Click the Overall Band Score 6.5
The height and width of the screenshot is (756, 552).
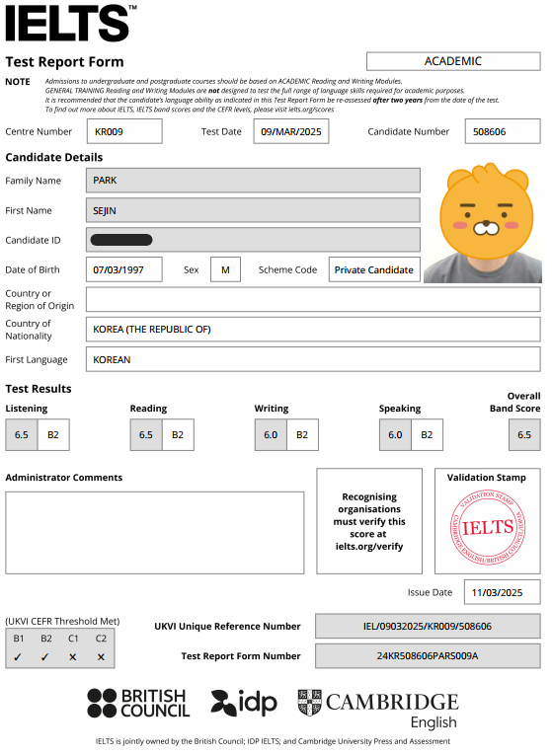[524, 435]
